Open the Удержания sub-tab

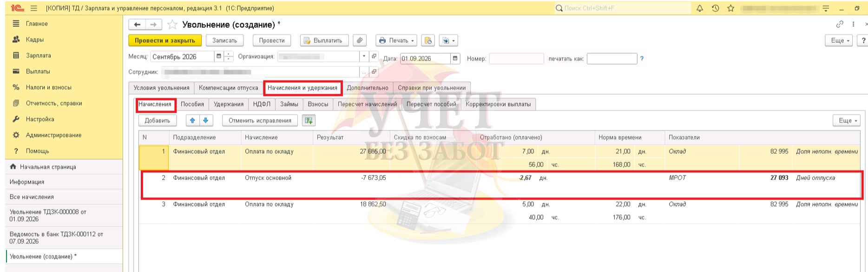[228, 104]
